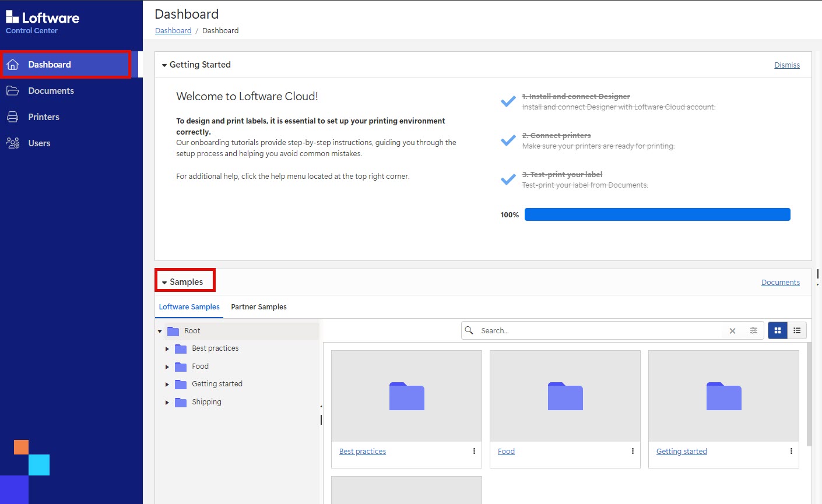Viewport: 822px width, 504px height.
Task: Click the Documents link in Samples header
Action: click(780, 283)
